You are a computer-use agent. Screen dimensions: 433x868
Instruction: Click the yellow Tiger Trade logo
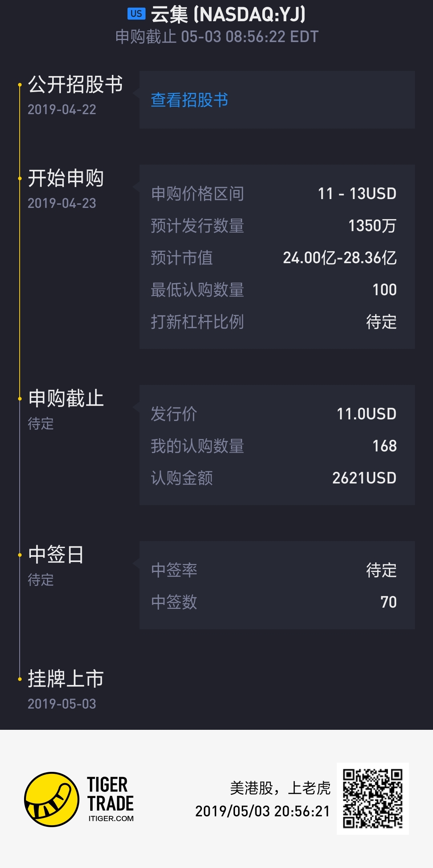coord(52,799)
